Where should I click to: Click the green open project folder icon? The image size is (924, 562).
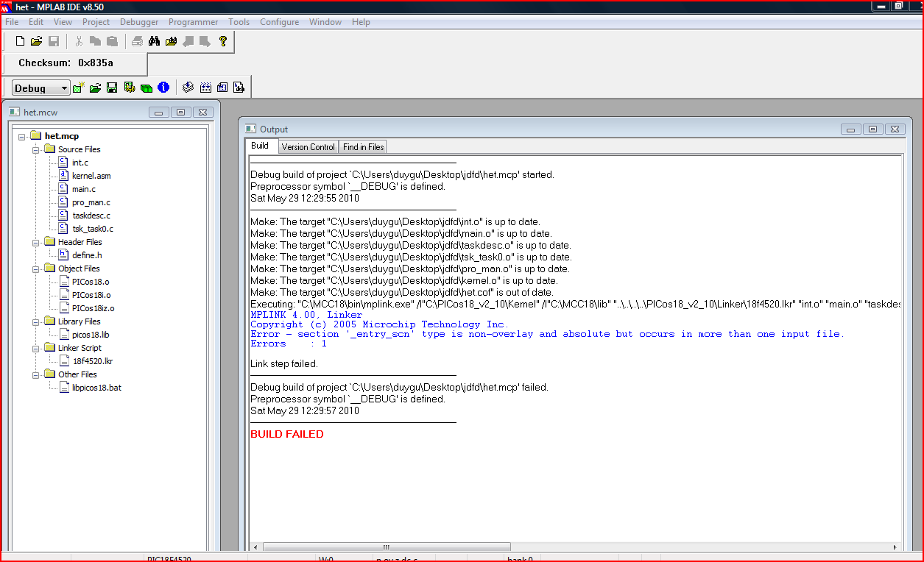click(x=95, y=88)
